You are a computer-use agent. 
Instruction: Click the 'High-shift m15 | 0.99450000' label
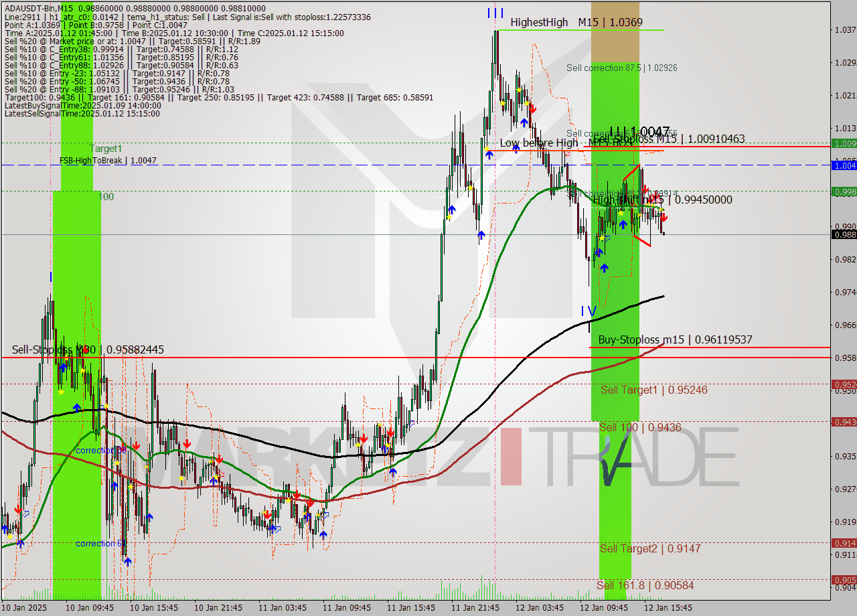[x=663, y=200]
